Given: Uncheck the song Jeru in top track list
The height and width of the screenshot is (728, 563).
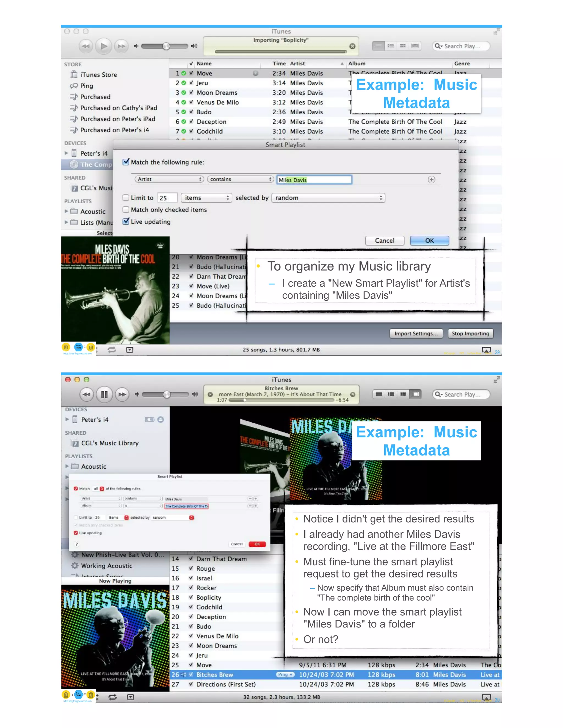Looking at the screenshot, I should pos(191,83).
